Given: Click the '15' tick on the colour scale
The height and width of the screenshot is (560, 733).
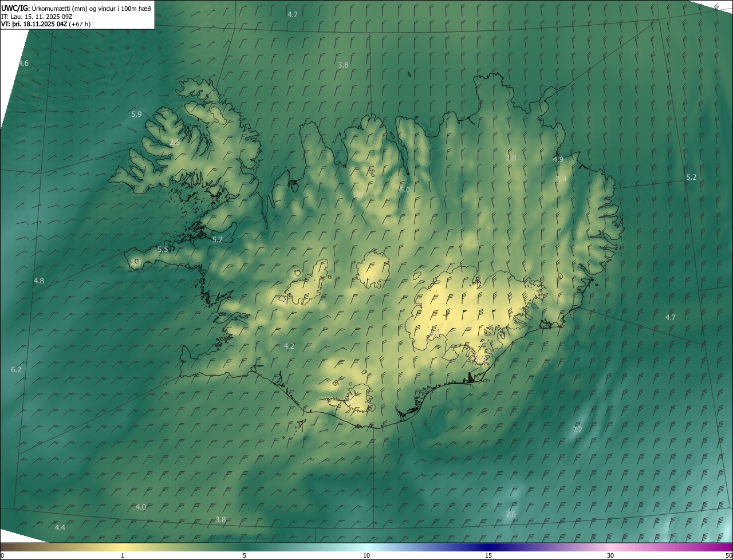Looking at the screenshot, I should 488,555.
